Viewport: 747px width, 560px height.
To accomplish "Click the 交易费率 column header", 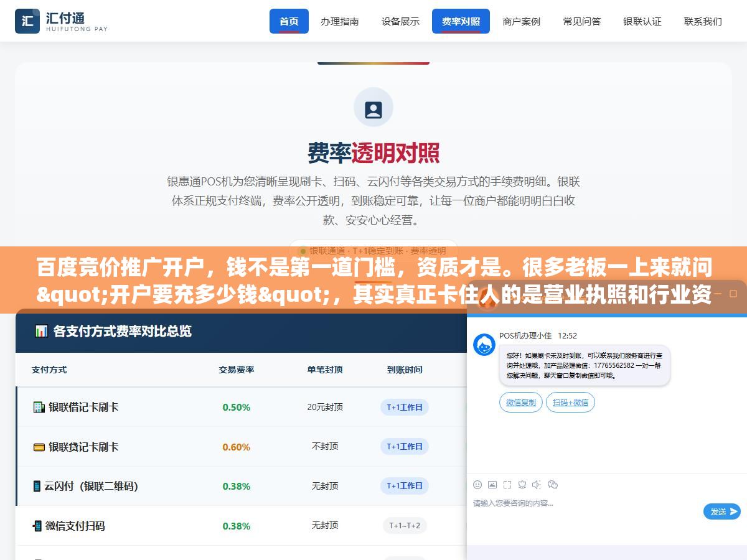I will [x=237, y=370].
